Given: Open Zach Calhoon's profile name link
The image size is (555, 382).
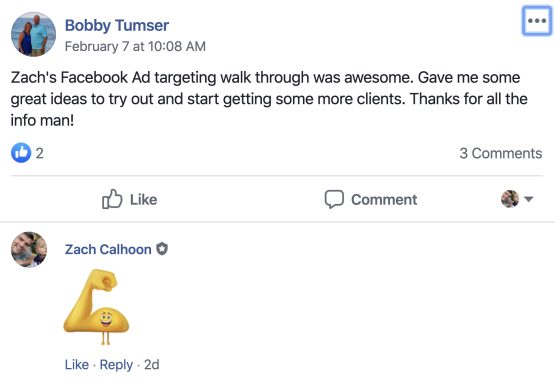Looking at the screenshot, I should click(108, 249).
